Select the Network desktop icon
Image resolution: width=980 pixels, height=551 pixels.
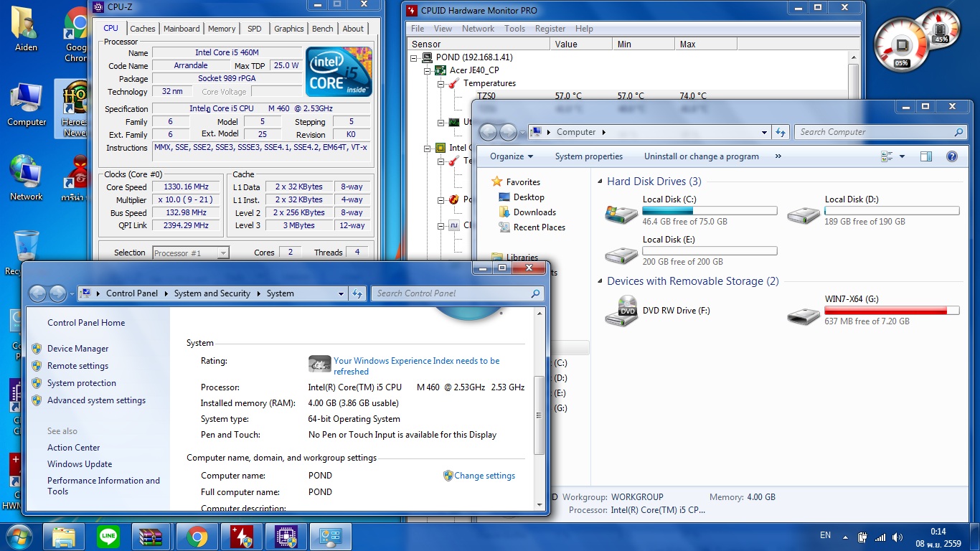[27, 177]
